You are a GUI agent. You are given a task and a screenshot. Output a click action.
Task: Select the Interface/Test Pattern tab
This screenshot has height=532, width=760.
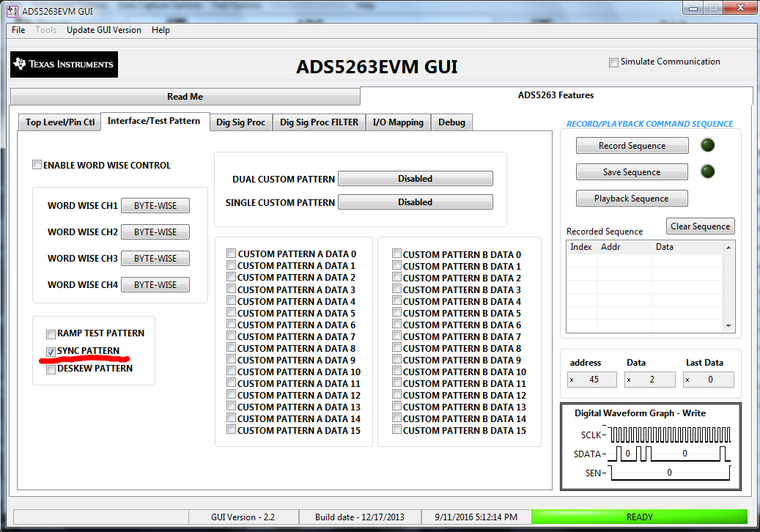[154, 121]
